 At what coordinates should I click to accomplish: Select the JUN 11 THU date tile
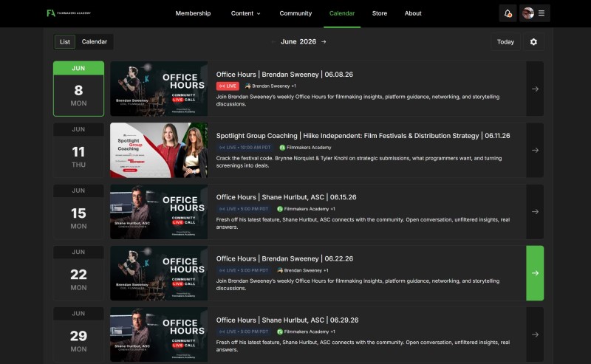78,151
